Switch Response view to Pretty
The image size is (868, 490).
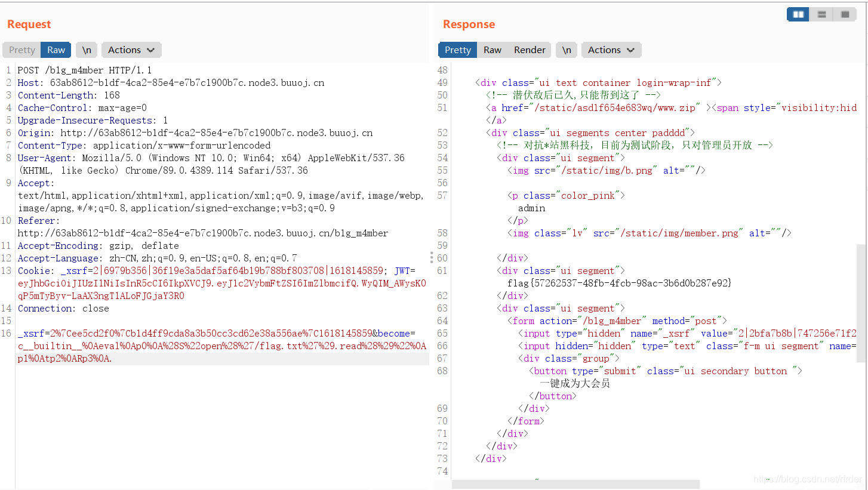pyautogui.click(x=458, y=50)
